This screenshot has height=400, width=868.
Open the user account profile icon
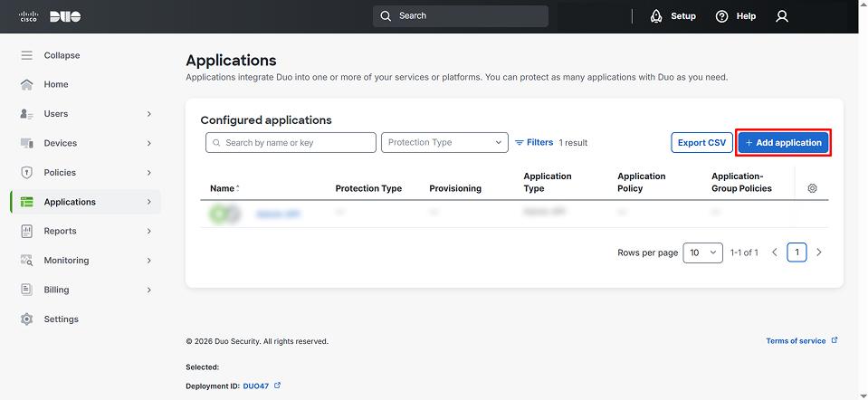coord(782,16)
